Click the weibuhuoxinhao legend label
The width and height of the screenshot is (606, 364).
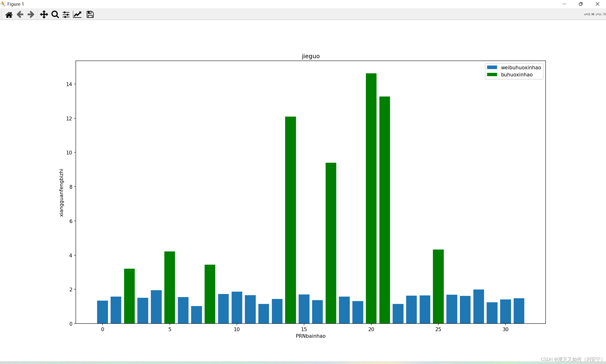521,67
